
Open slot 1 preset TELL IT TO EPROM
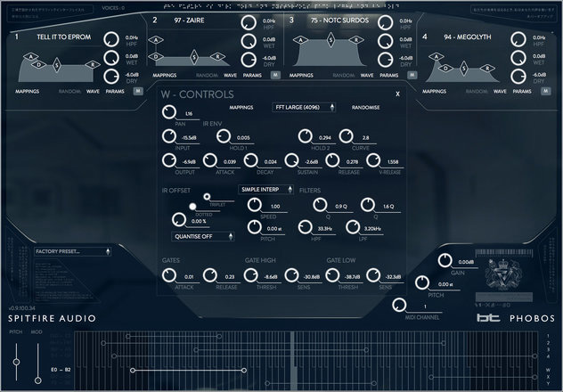64,37
